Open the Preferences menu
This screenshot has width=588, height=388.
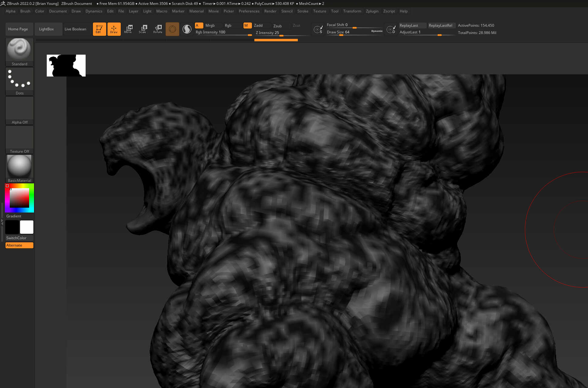[x=249, y=11]
